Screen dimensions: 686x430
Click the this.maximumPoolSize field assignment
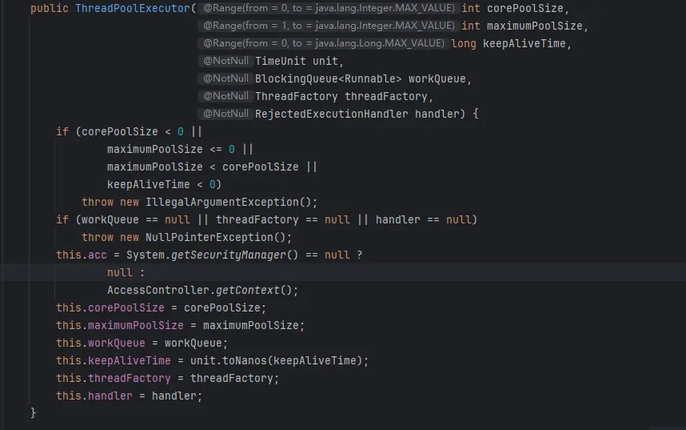(x=120, y=325)
